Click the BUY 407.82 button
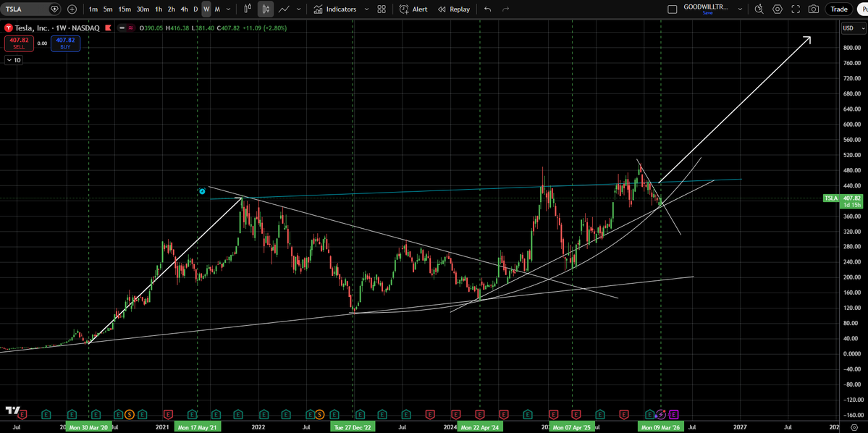868x433 pixels. pyautogui.click(x=65, y=43)
